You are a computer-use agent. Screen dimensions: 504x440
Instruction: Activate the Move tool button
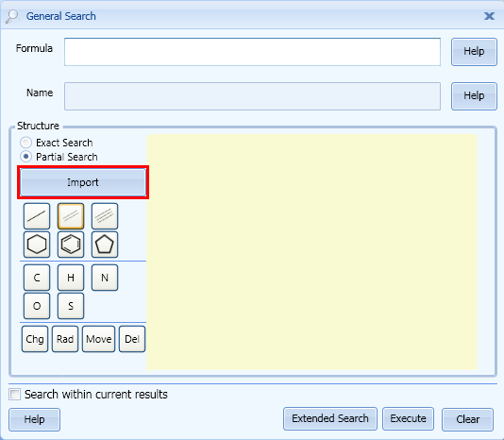pyautogui.click(x=99, y=339)
